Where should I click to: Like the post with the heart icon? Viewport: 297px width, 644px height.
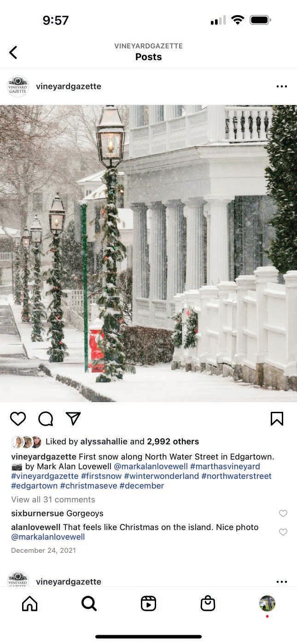[x=18, y=419]
